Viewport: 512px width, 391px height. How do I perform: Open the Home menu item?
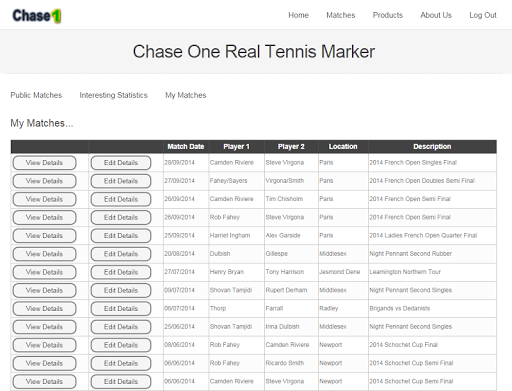click(x=298, y=15)
